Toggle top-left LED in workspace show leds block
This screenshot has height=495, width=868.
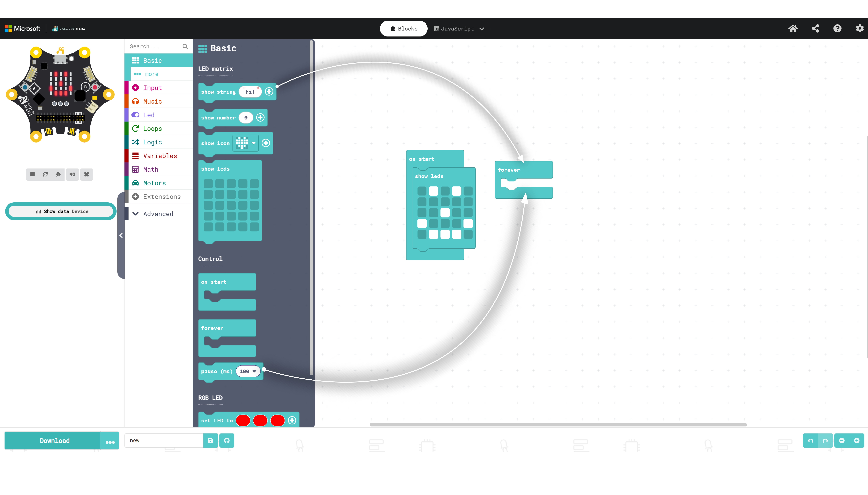point(422,191)
